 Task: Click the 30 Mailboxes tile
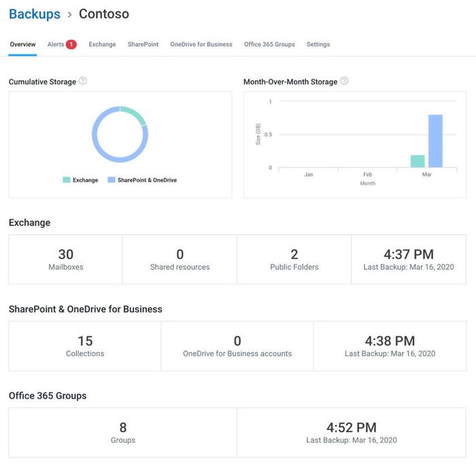66,259
